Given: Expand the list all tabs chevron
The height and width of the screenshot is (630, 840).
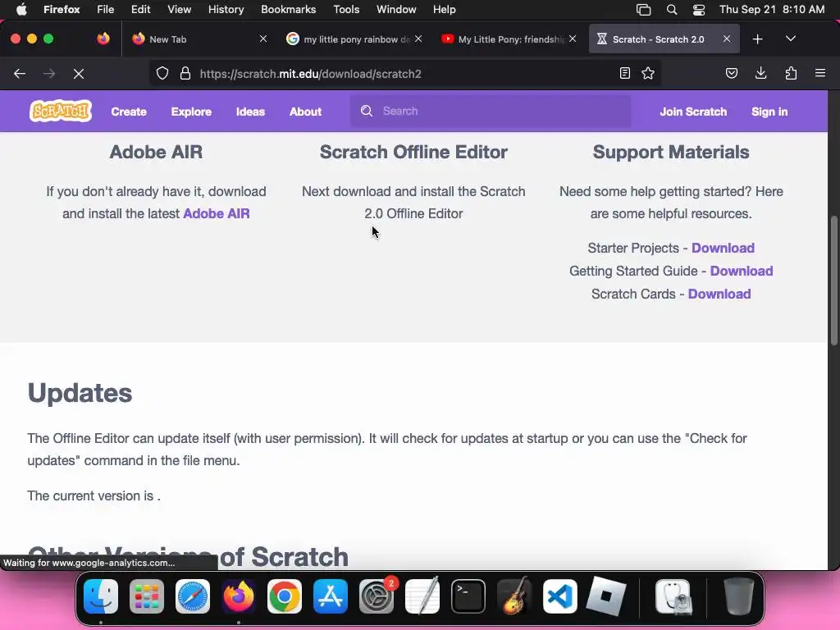Looking at the screenshot, I should [x=791, y=39].
